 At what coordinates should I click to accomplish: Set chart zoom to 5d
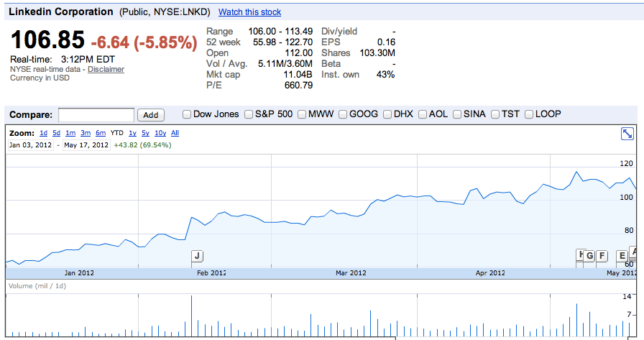coord(56,133)
